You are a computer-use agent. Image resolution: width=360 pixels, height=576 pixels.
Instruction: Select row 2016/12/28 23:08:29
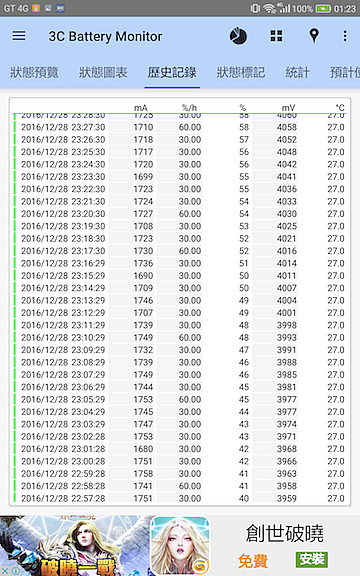point(180,362)
